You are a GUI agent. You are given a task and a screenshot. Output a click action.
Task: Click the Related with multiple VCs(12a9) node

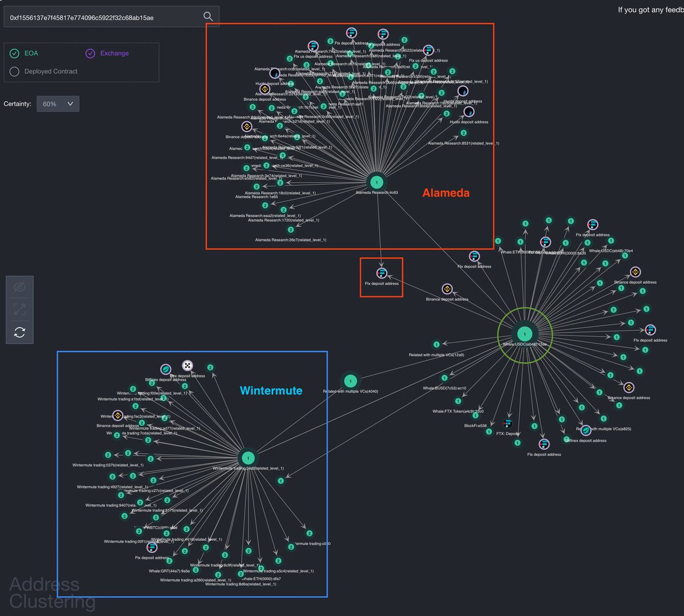click(x=437, y=345)
